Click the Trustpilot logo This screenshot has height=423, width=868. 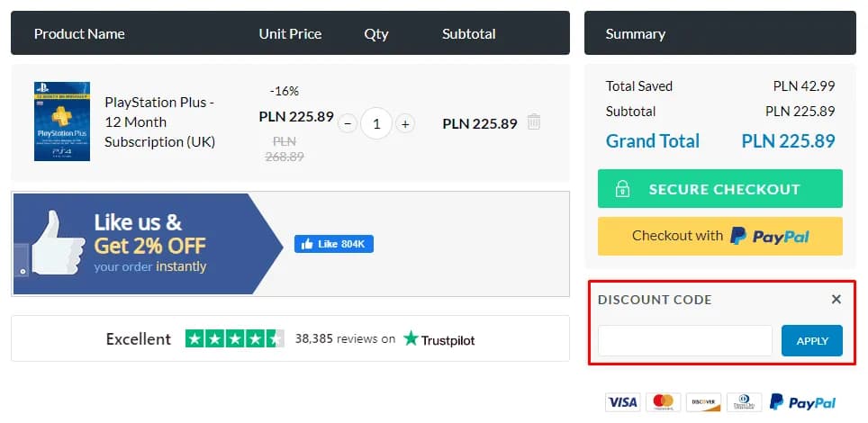pyautogui.click(x=439, y=339)
